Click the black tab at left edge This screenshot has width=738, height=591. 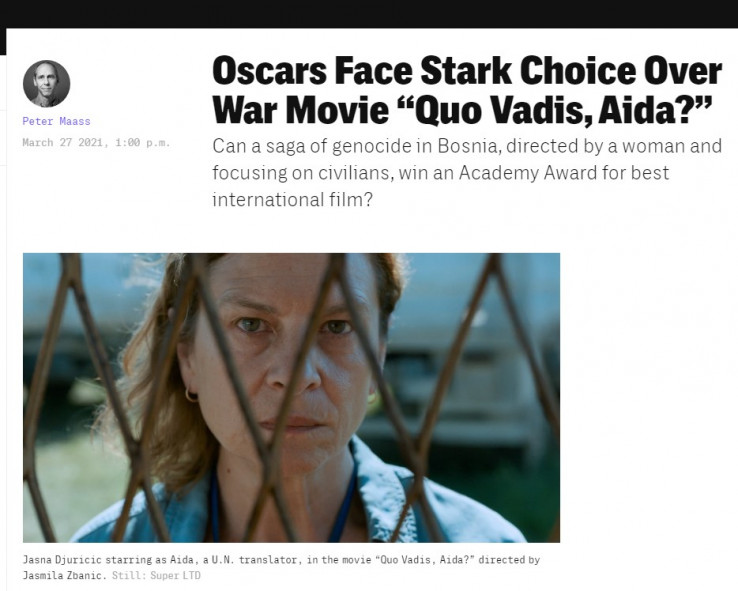click(x=3, y=41)
